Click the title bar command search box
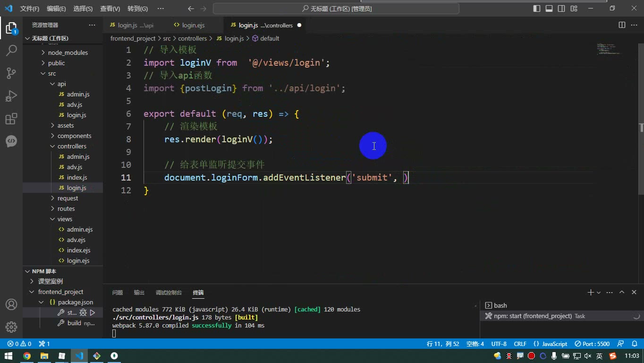644x363 pixels. click(336, 9)
